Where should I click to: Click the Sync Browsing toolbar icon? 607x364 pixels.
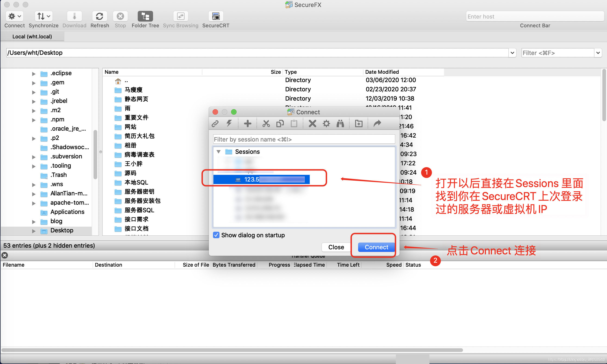[x=181, y=16]
